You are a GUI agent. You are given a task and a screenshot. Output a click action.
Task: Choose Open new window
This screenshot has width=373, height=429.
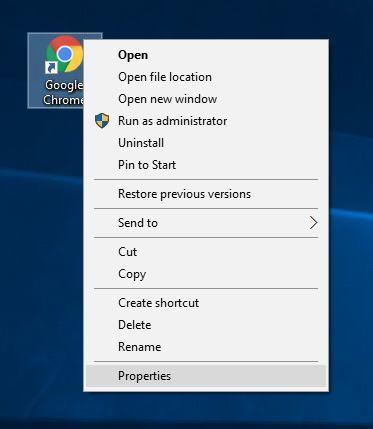coord(206,99)
